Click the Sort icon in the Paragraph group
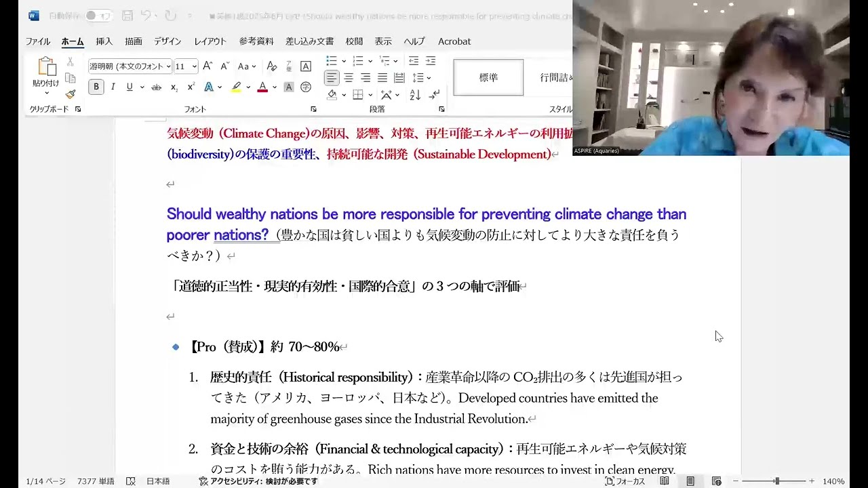Image resolution: width=868 pixels, height=488 pixels. 415,95
